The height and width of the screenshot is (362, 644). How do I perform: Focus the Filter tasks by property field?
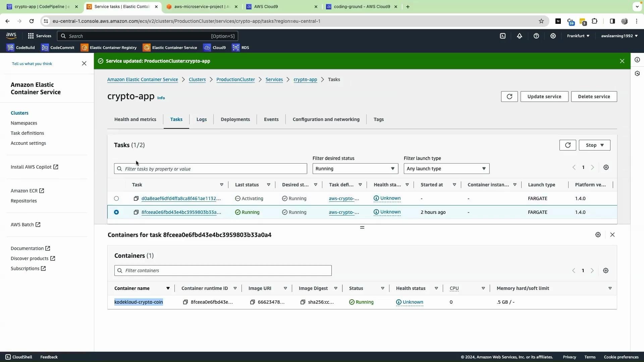point(210,169)
